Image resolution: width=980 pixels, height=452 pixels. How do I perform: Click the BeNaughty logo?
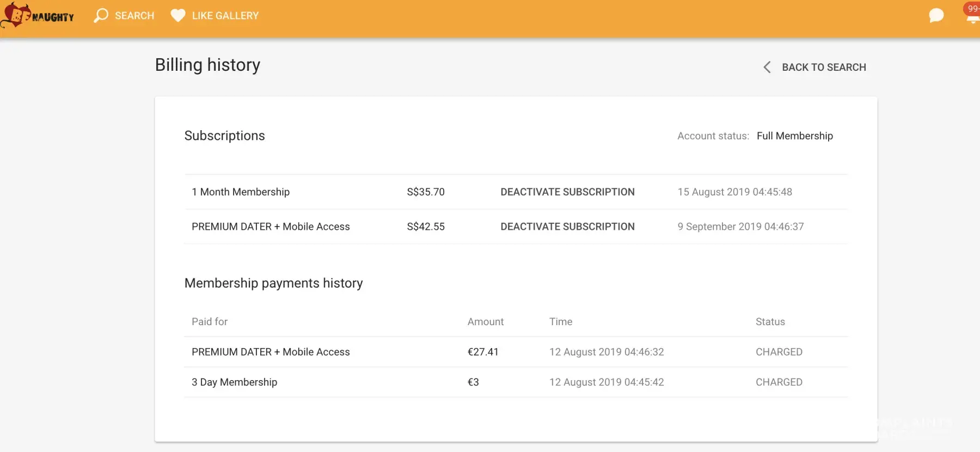coord(38,16)
